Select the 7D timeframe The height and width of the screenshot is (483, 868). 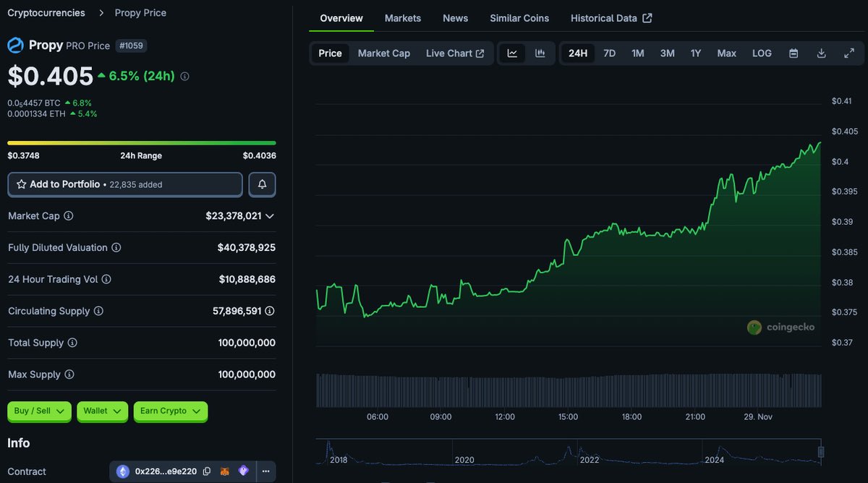pyautogui.click(x=608, y=53)
